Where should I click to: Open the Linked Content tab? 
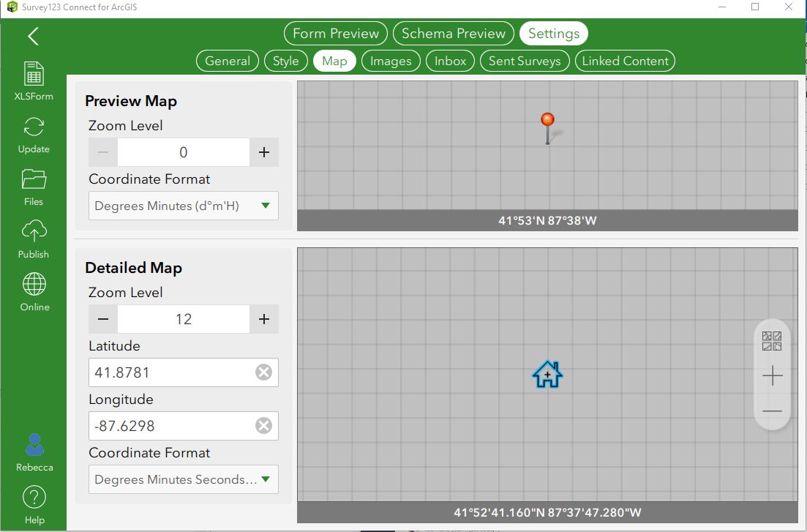pos(625,61)
